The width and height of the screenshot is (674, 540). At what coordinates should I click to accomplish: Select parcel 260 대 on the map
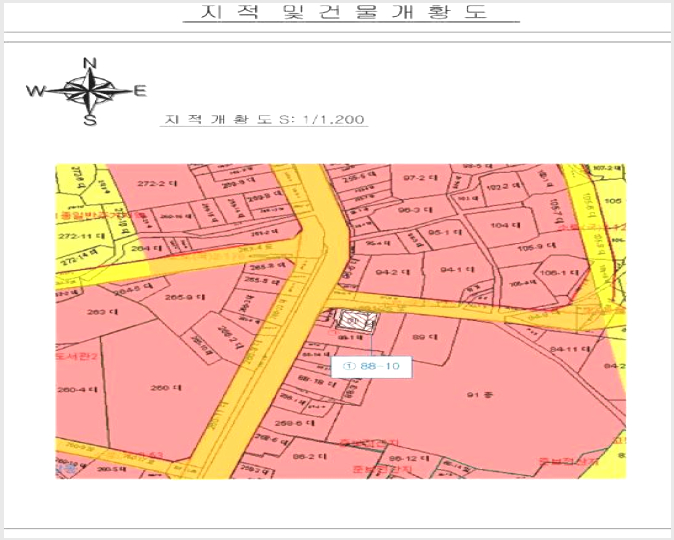point(165,388)
